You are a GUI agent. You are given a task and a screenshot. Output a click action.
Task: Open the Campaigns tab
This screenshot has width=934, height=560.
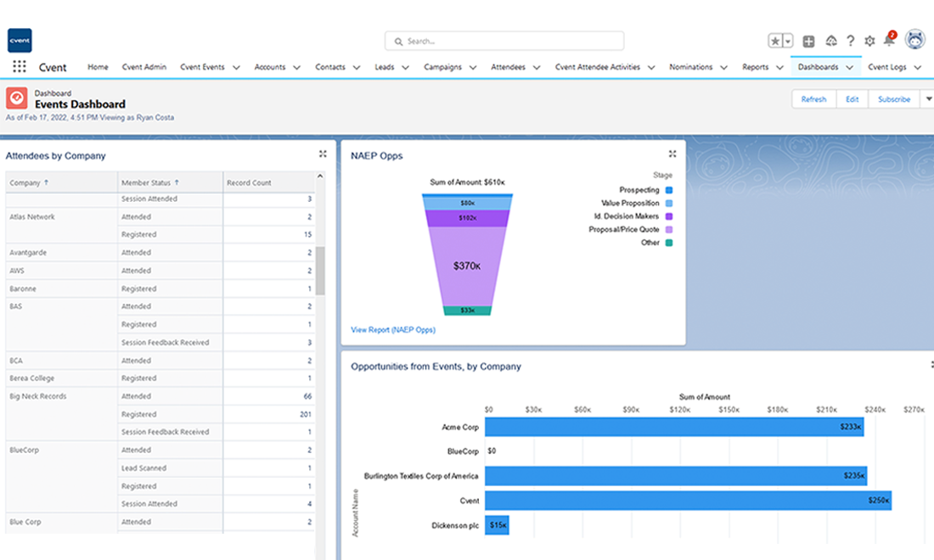click(442, 67)
